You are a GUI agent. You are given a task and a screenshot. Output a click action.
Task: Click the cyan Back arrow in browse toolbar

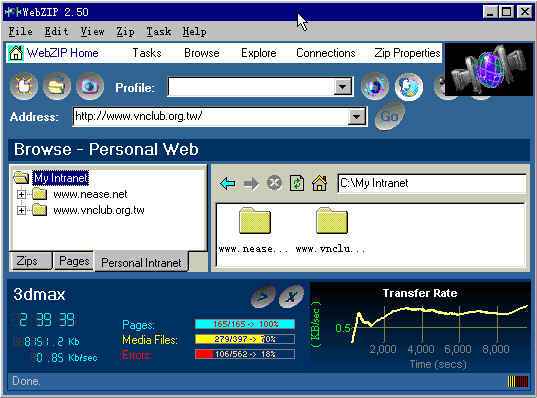[x=227, y=184]
